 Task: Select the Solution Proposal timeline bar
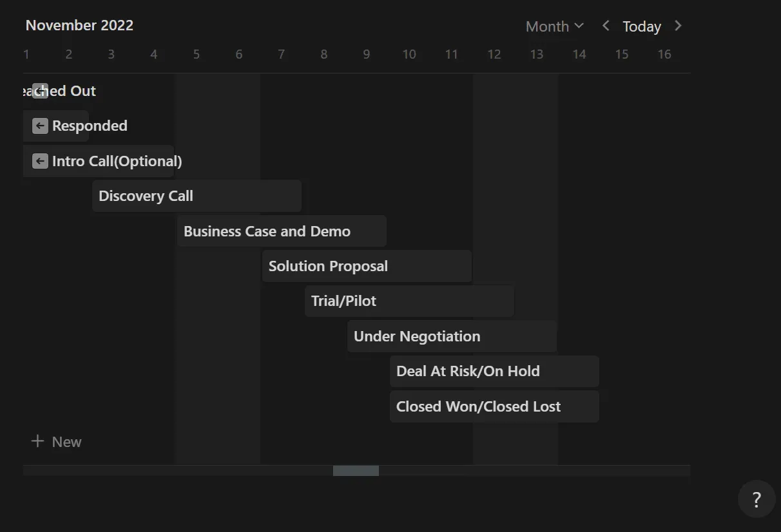pyautogui.click(x=367, y=266)
